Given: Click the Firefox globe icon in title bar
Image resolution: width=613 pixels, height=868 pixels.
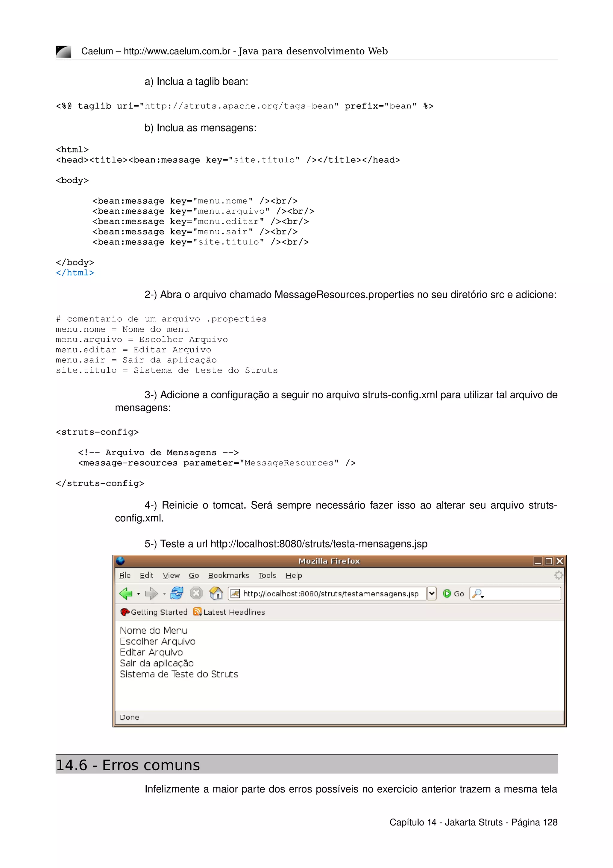Looking at the screenshot, I should (x=121, y=561).
